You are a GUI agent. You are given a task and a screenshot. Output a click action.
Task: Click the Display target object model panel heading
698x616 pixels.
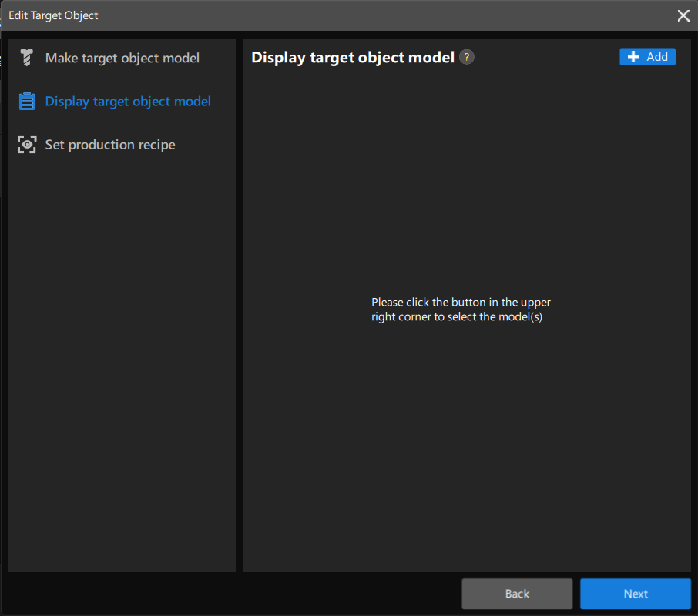click(352, 58)
